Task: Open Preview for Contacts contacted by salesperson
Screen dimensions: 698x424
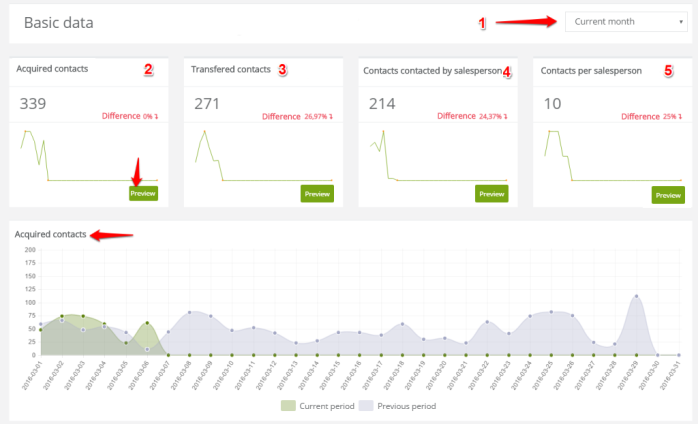Action: (x=491, y=193)
